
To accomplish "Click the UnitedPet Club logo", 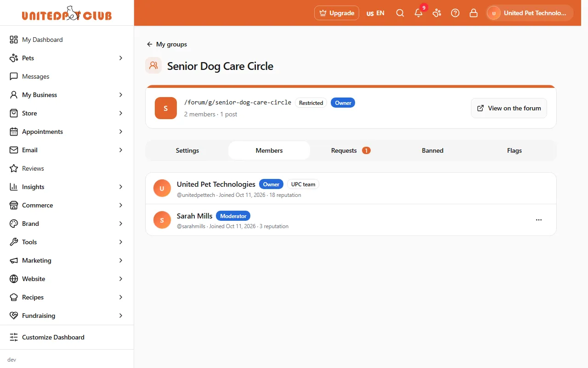I will (67, 13).
